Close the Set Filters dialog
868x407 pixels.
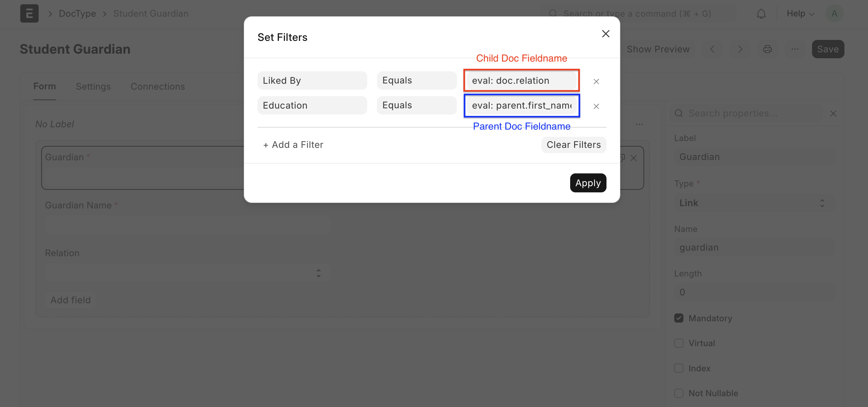(x=606, y=34)
